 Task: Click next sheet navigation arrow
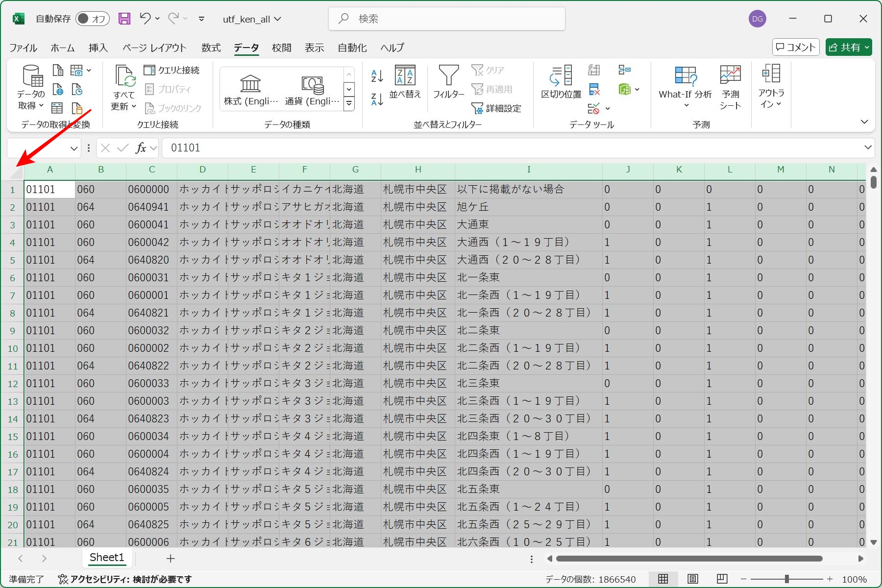[x=44, y=558]
